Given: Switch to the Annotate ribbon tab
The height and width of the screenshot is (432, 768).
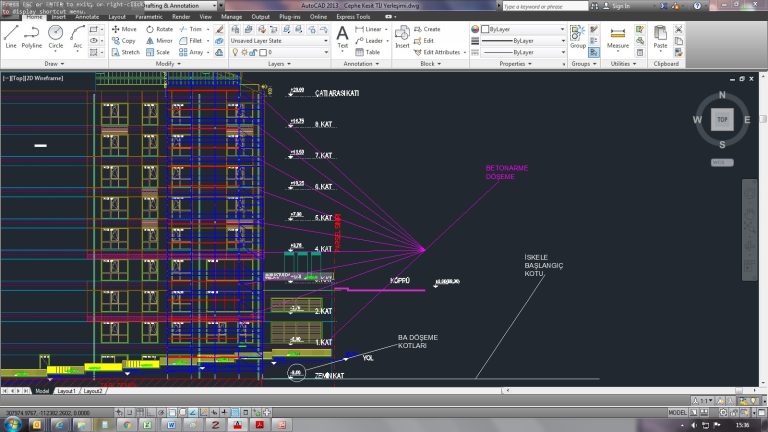Looking at the screenshot, I should coord(87,17).
